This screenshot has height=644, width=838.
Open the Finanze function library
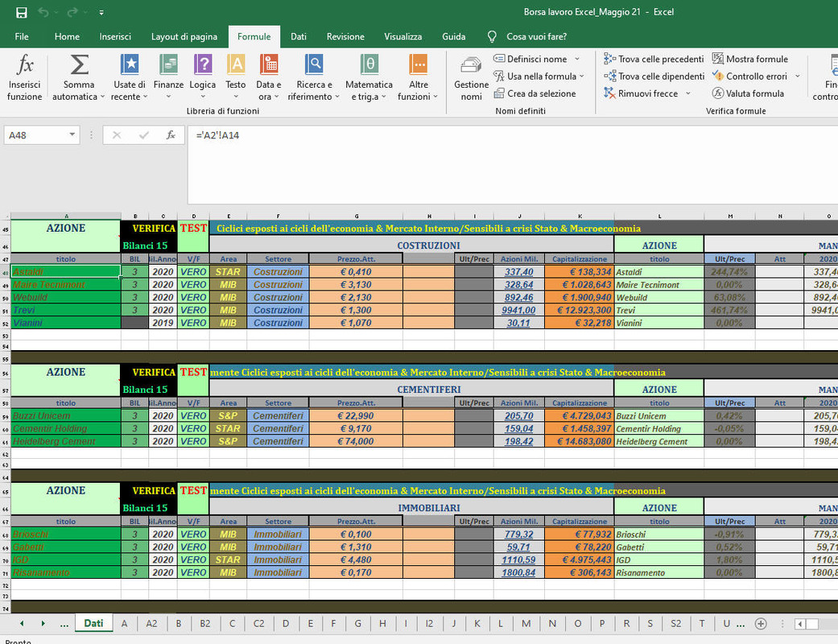click(x=168, y=77)
